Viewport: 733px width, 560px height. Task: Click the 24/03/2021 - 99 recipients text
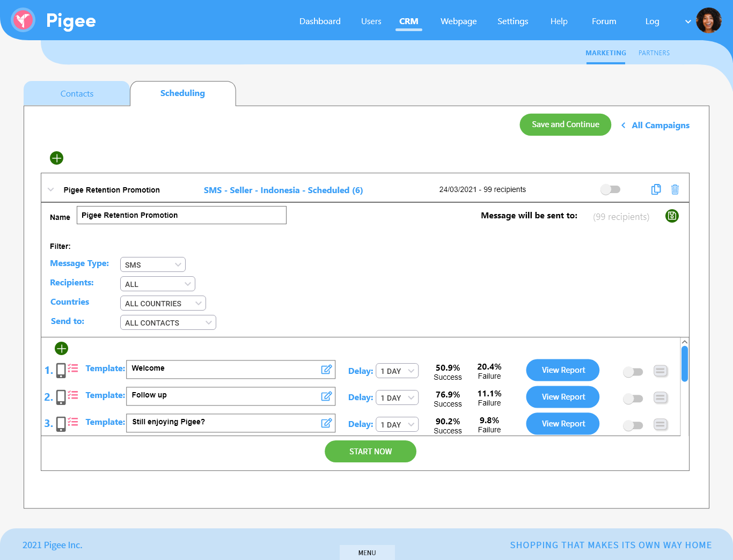[x=482, y=189]
